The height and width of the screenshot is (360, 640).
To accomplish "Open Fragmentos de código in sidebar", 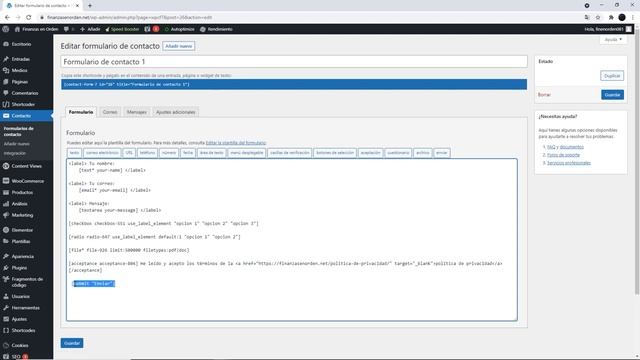I will pyautogui.click(x=27, y=282).
